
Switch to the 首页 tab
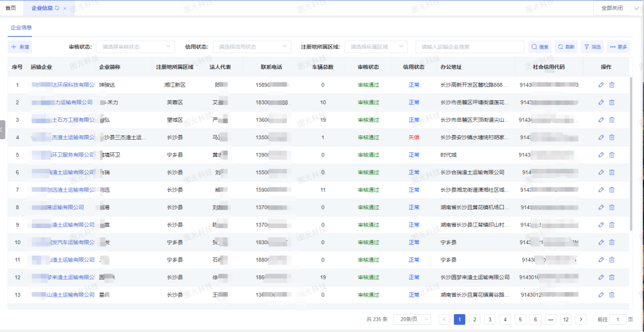coord(11,8)
